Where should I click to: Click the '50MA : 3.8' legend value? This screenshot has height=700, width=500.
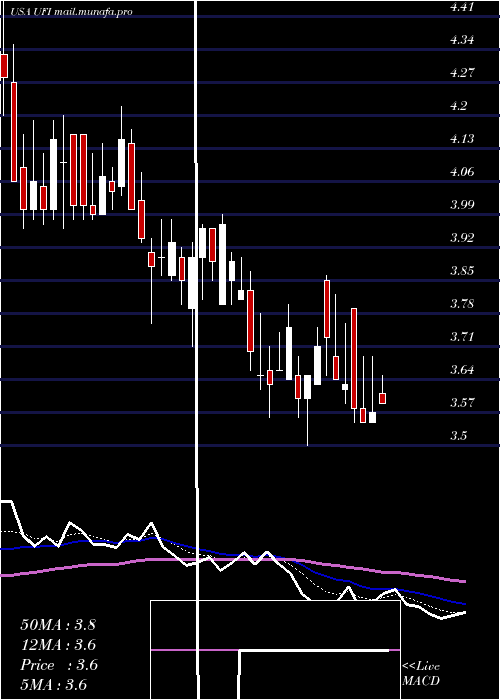(x=58, y=625)
